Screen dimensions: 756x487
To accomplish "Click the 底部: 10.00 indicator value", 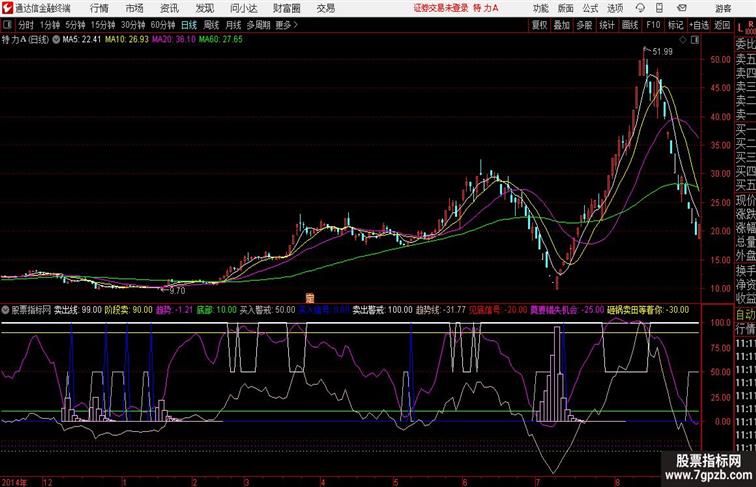I will click(216, 310).
